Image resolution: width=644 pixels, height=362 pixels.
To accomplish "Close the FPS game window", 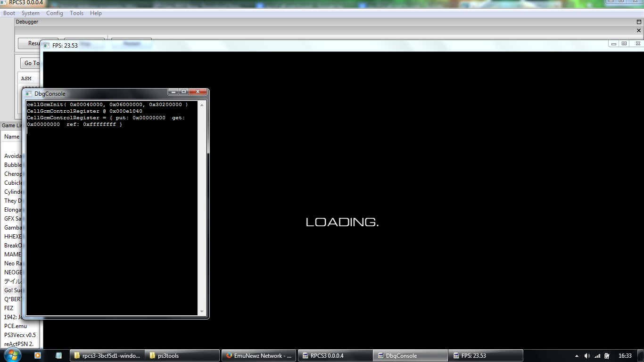I will pos(638,44).
